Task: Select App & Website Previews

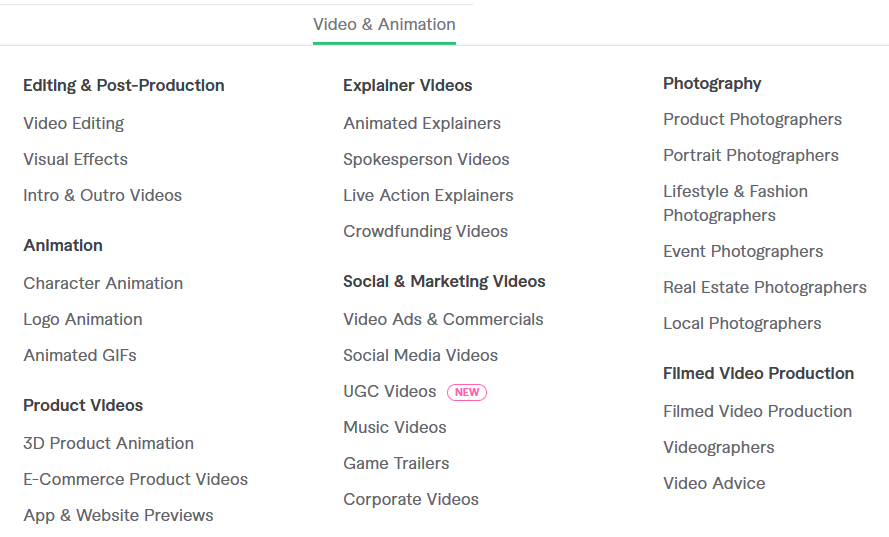Action: [x=118, y=515]
